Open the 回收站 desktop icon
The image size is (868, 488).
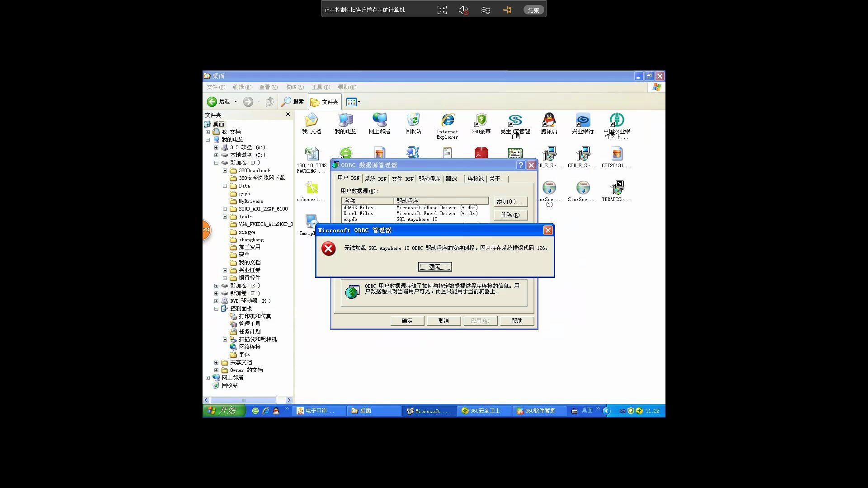point(413,123)
